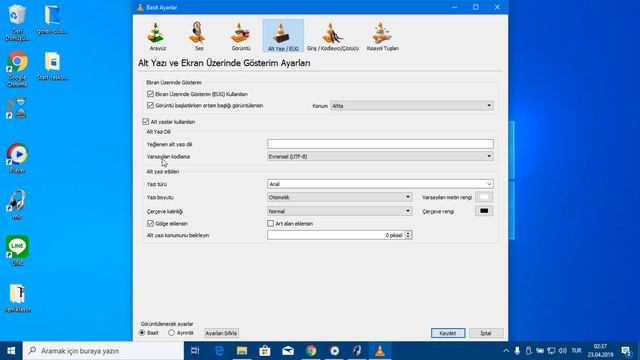Open File Explorer from the taskbar

tap(242, 351)
